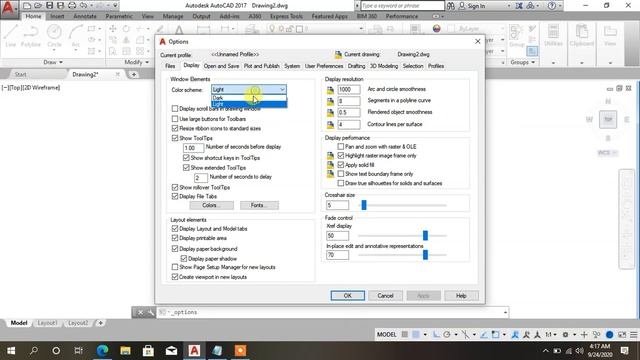Open the quick access toolbar customize dropdown

[x=115, y=6]
